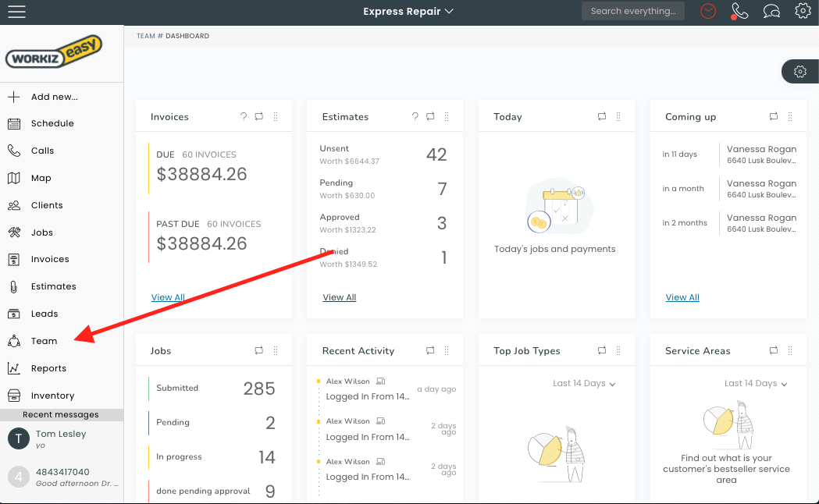Refresh the Recent Activity widget
This screenshot has height=504, width=819.
coord(430,350)
